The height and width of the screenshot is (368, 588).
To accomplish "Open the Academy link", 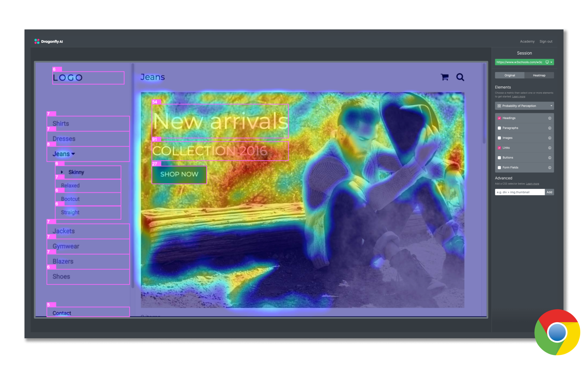I will (527, 41).
